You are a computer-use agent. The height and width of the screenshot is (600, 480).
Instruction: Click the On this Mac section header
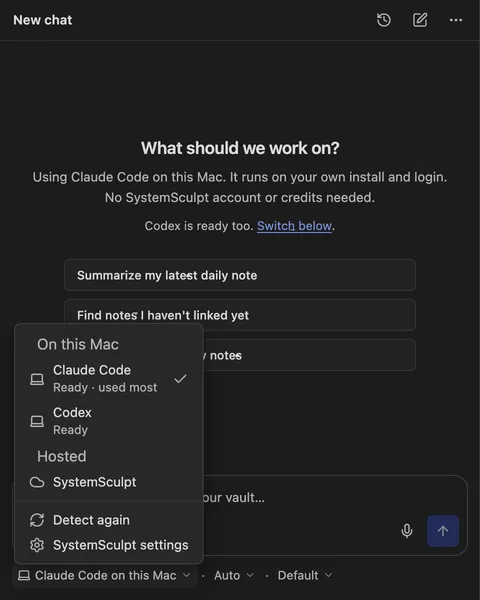pyautogui.click(x=78, y=344)
